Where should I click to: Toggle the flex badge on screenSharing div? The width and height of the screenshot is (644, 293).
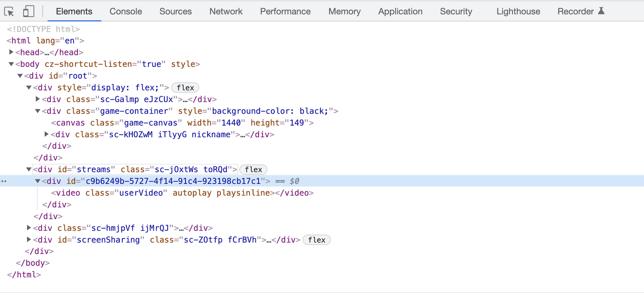click(317, 240)
